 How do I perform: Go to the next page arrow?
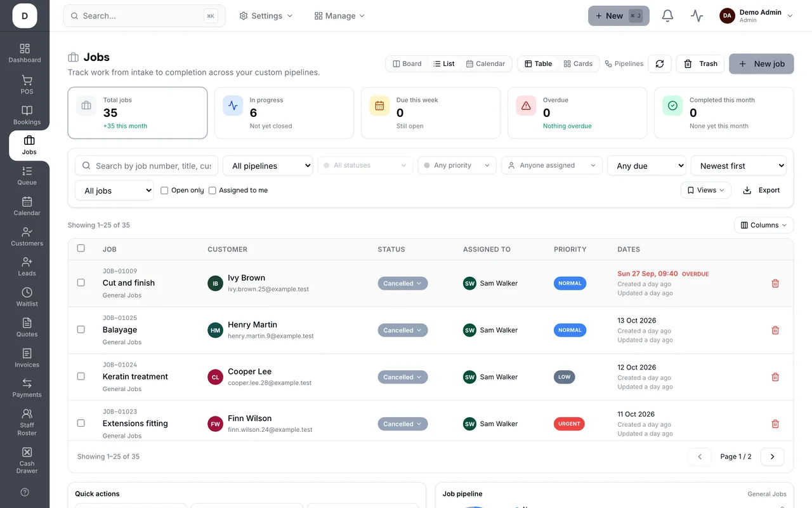click(772, 457)
